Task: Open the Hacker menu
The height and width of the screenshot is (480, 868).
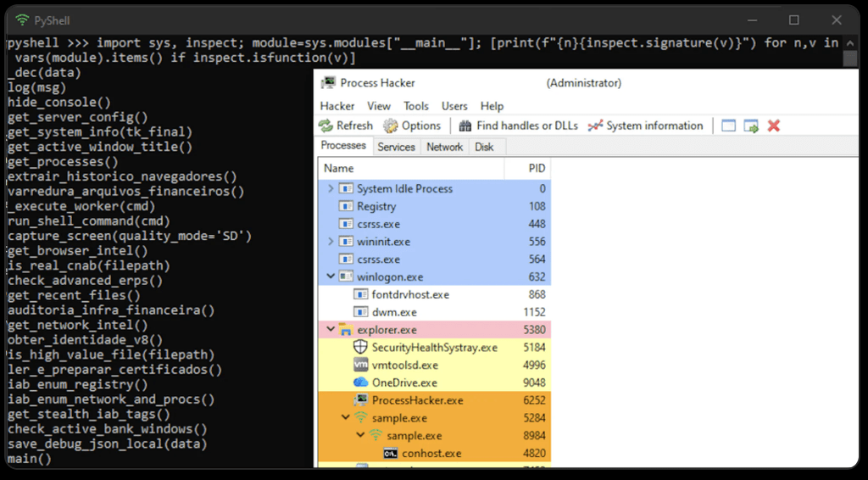Action: tap(337, 106)
